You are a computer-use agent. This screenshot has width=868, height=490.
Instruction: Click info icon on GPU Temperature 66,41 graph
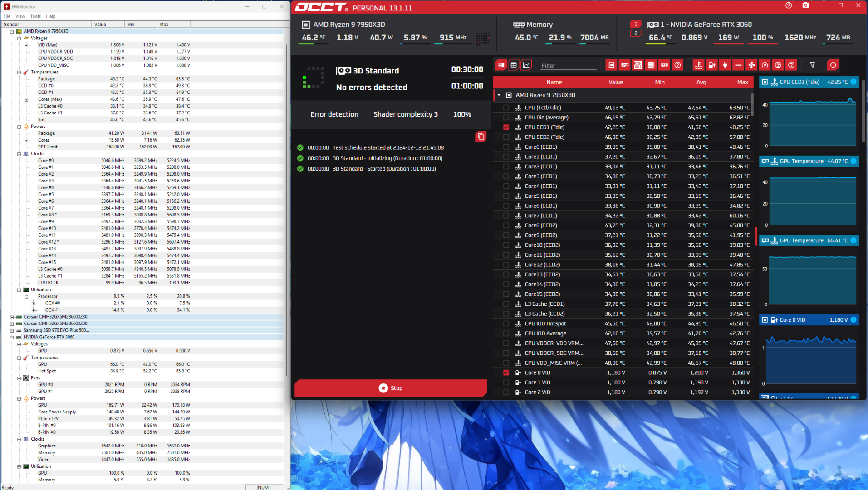(853, 240)
